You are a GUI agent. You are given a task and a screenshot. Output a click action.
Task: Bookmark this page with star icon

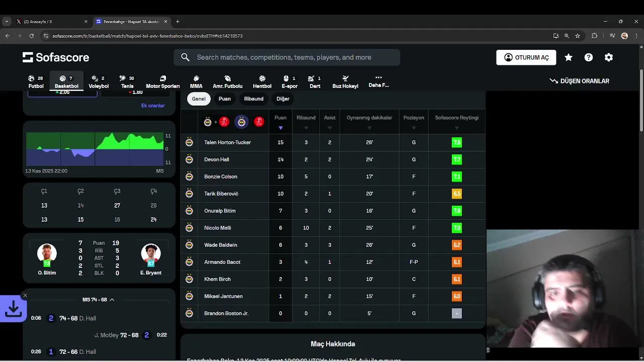click(x=578, y=36)
